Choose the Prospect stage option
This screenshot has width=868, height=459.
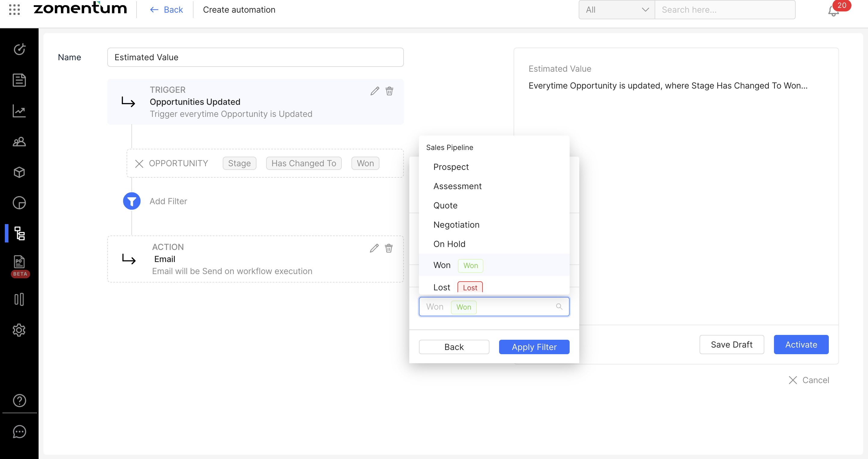451,167
